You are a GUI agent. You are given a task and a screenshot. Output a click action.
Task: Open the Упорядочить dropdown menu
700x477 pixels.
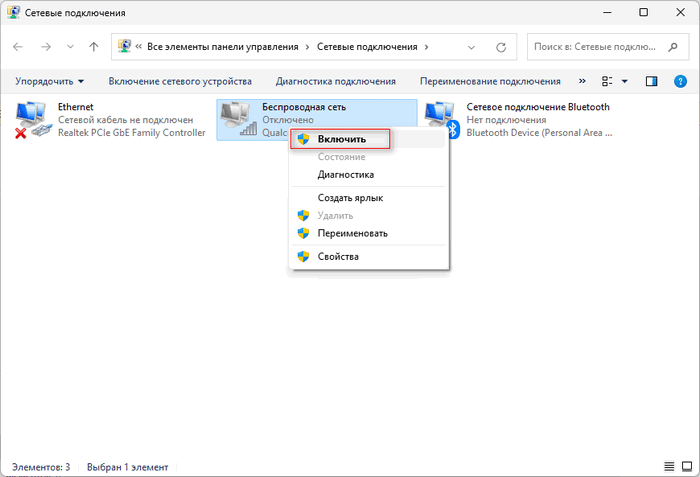(x=49, y=81)
